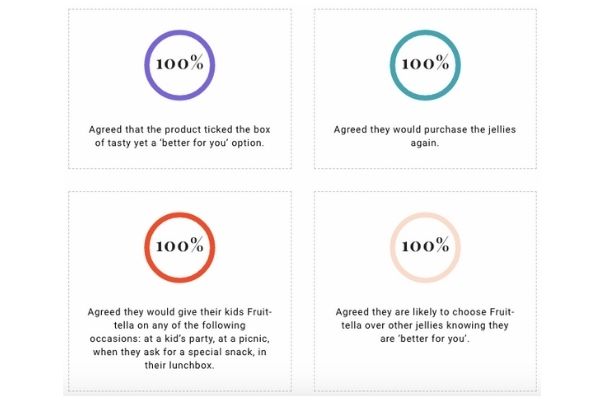Click the 'choose Fruit-tella over other jellies' caption
This screenshot has width=604, height=400.
[x=425, y=325]
